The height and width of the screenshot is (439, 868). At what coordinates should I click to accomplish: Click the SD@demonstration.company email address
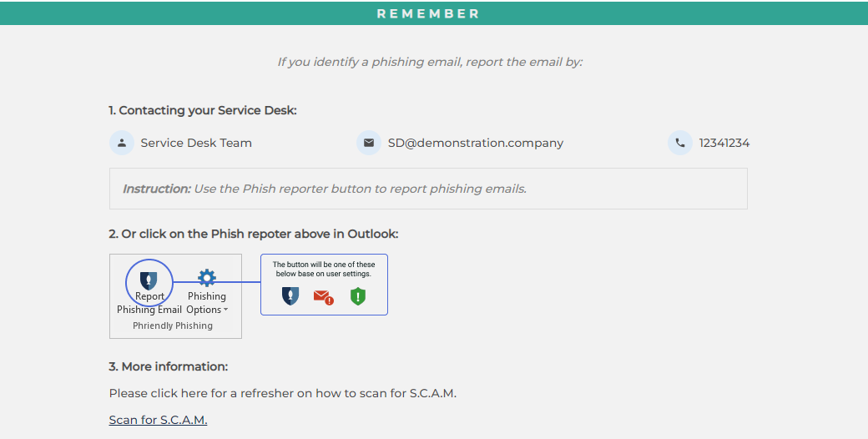476,143
